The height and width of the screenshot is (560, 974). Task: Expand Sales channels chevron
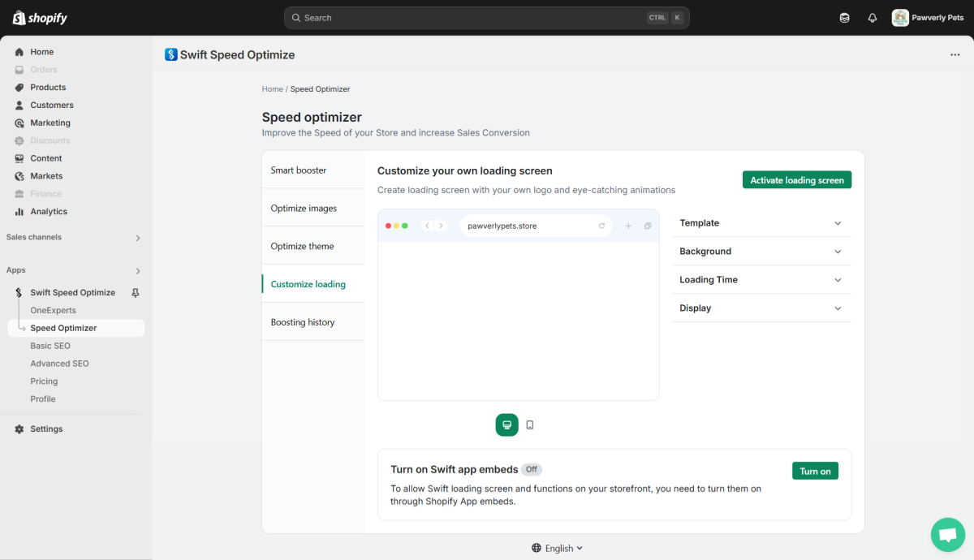point(138,238)
